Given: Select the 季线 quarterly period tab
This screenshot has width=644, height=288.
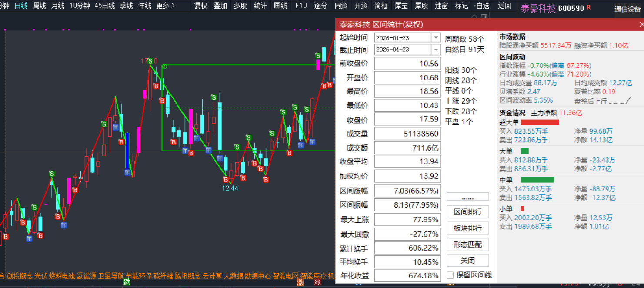Looking at the screenshot, I should pos(127,6).
